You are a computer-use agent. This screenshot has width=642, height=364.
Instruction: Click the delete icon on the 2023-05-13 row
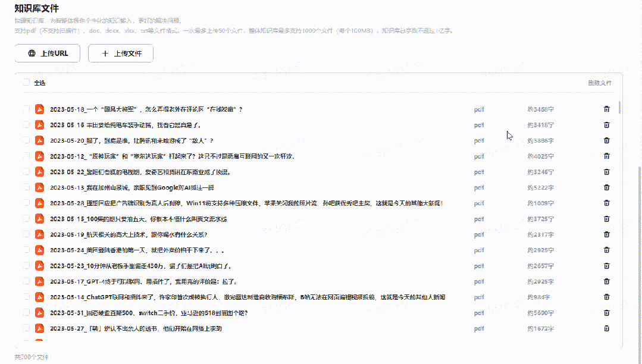[x=606, y=187]
